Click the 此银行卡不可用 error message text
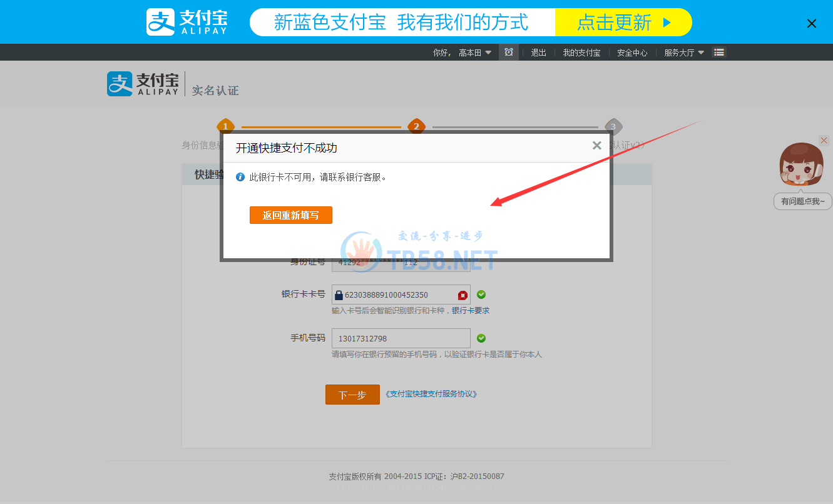 tap(319, 178)
